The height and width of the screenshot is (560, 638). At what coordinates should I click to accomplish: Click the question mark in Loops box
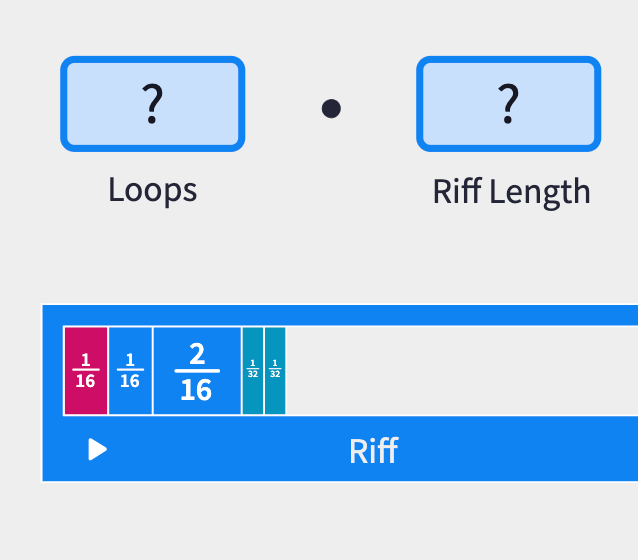[x=152, y=104]
